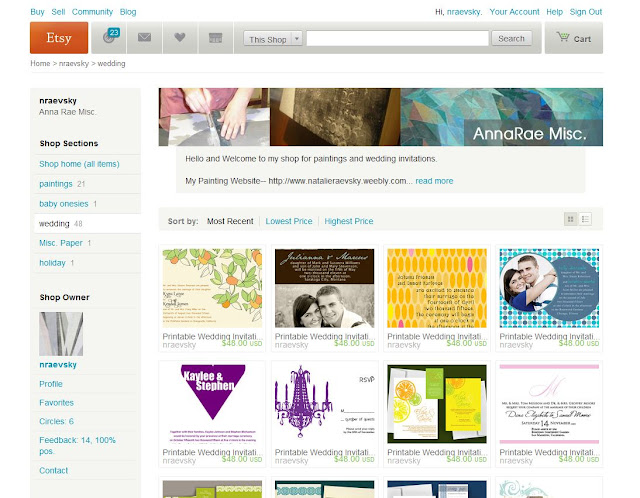This screenshot has width=640, height=498.
Task: Click read more in shop announcement
Action: coord(434,181)
